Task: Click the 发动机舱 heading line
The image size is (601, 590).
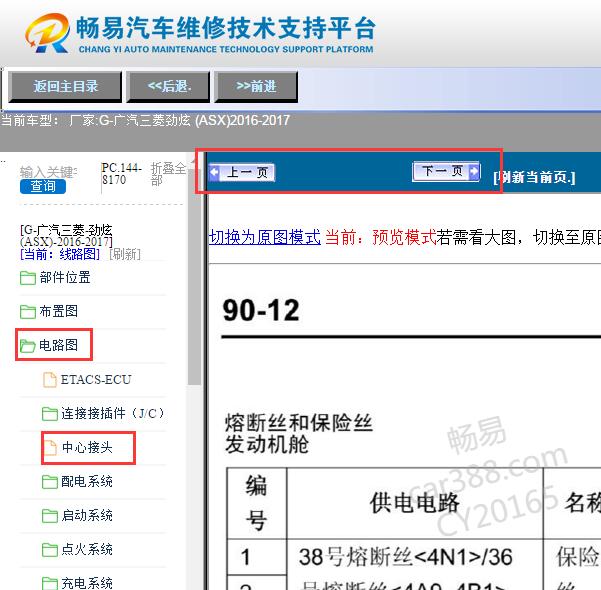Action: pyautogui.click(x=267, y=445)
